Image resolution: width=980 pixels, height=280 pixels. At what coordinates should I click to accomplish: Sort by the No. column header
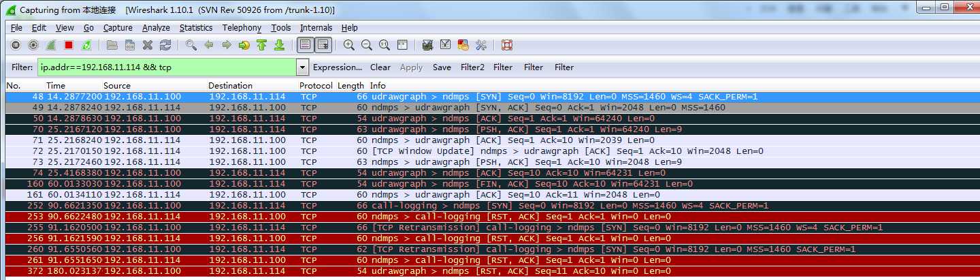pos(24,86)
